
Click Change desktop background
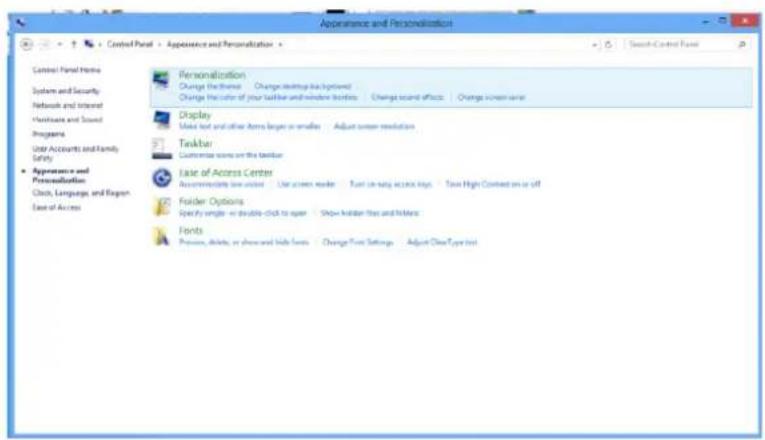pyautogui.click(x=302, y=86)
